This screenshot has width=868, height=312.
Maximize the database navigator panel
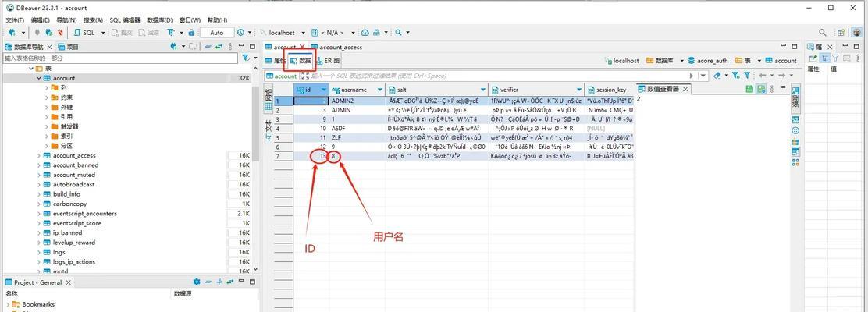click(252, 47)
